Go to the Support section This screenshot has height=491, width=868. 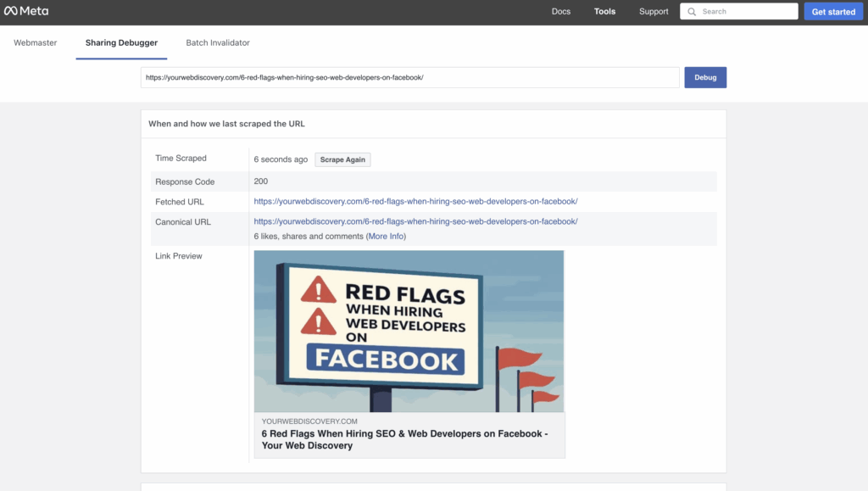(x=654, y=12)
